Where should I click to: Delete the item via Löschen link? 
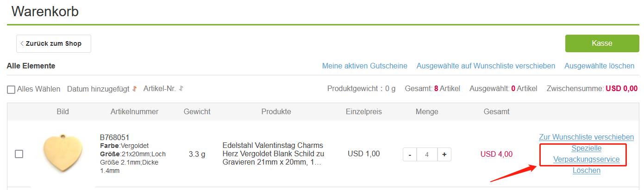click(587, 171)
